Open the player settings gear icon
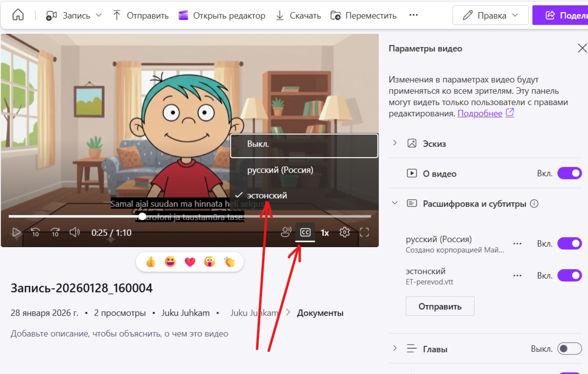The image size is (588, 374). [x=345, y=232]
